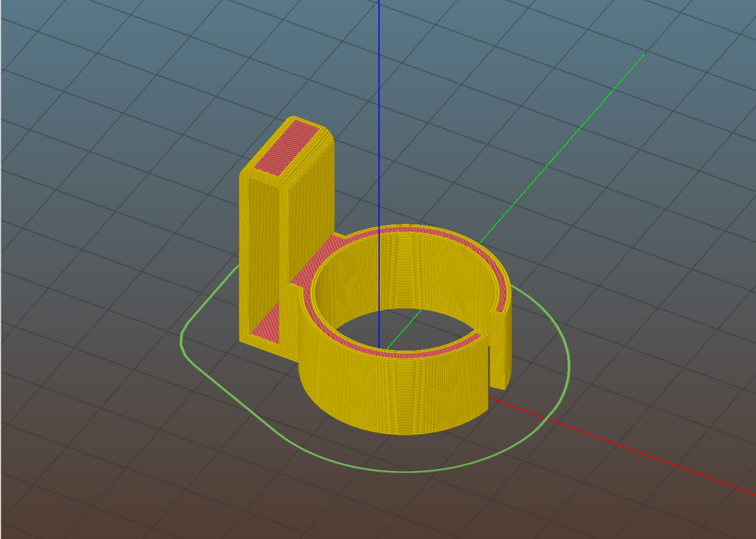
Task: Click the vertical slit in the ring
Action: point(490,366)
